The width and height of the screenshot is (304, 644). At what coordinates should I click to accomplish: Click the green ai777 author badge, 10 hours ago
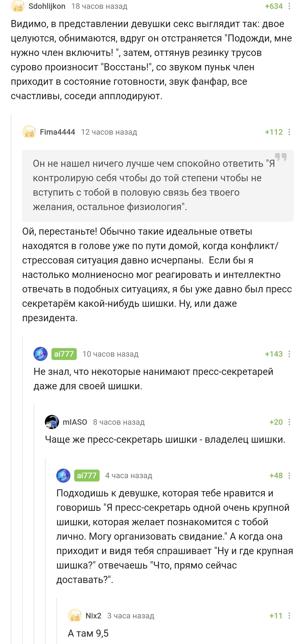pyautogui.click(x=64, y=354)
